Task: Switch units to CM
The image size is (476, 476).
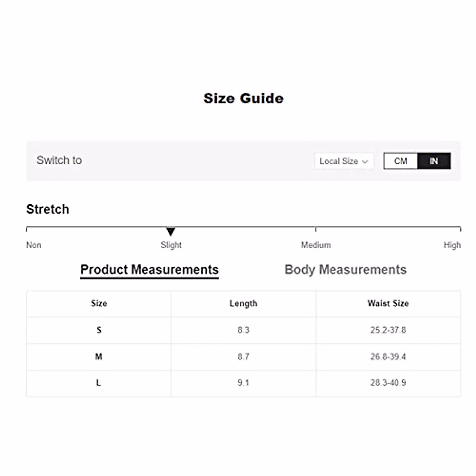Action: tap(401, 161)
